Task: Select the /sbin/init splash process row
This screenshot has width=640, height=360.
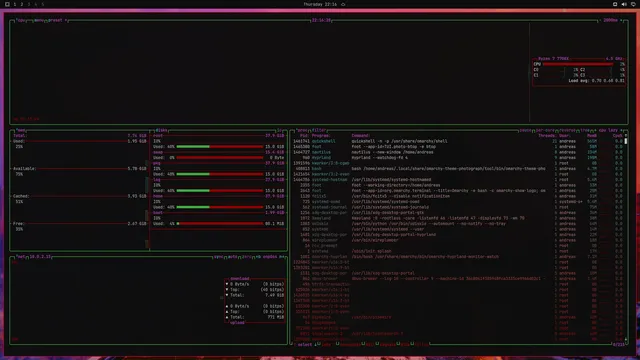Action: (x=458, y=251)
